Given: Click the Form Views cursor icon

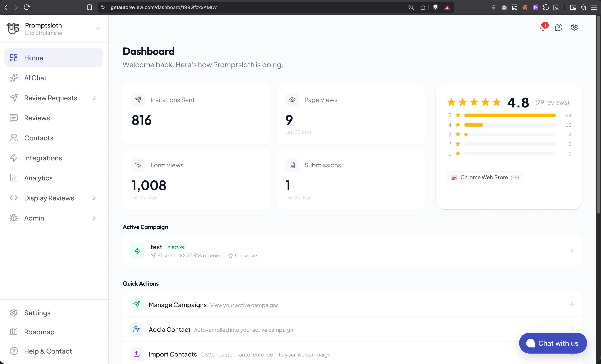Looking at the screenshot, I should pos(138,165).
